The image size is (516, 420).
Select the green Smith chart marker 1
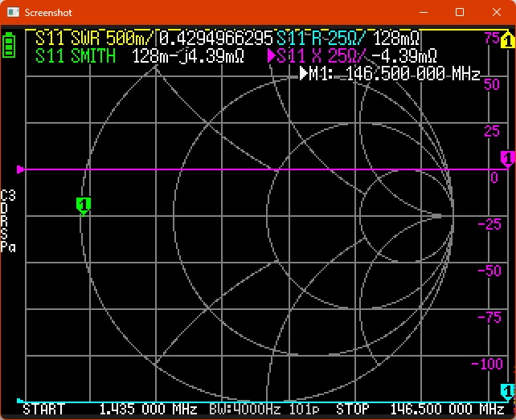click(83, 206)
